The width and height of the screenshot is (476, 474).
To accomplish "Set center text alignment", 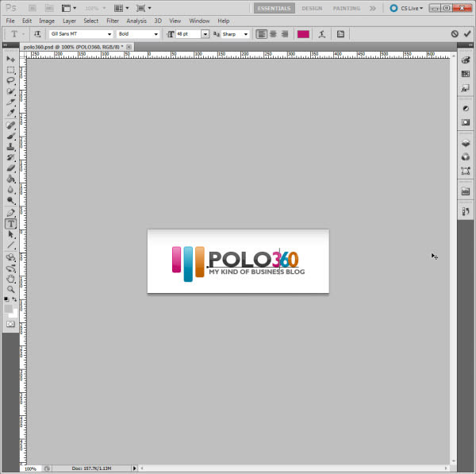I will pyautogui.click(x=273, y=34).
